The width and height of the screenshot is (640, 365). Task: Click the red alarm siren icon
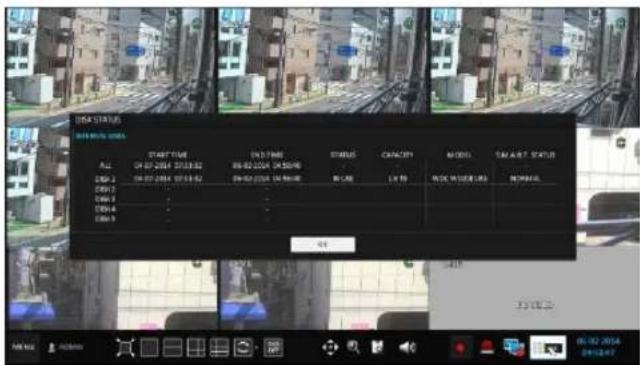[x=487, y=348]
